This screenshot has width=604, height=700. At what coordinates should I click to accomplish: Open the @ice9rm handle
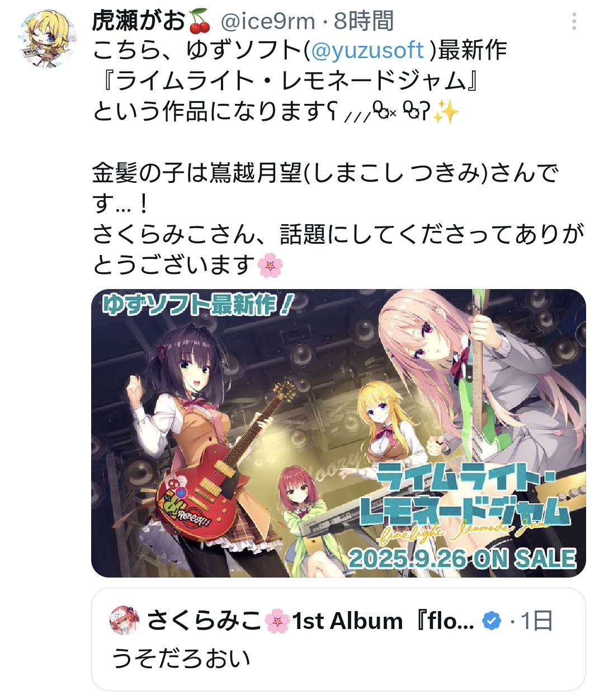[x=268, y=22]
